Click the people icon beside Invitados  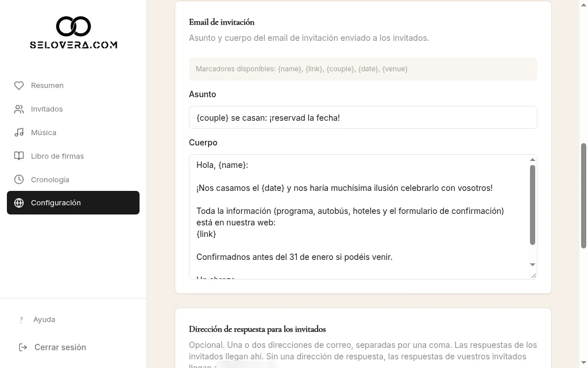click(x=19, y=109)
